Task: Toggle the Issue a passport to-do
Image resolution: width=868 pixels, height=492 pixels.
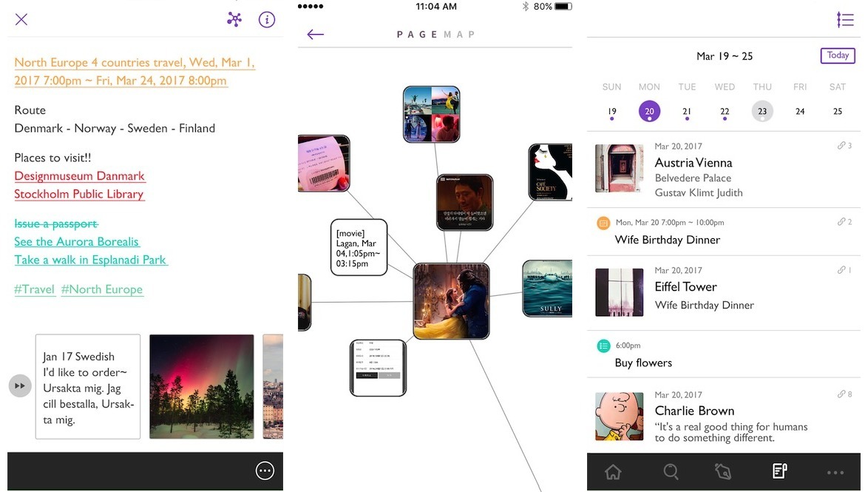Action: (56, 224)
